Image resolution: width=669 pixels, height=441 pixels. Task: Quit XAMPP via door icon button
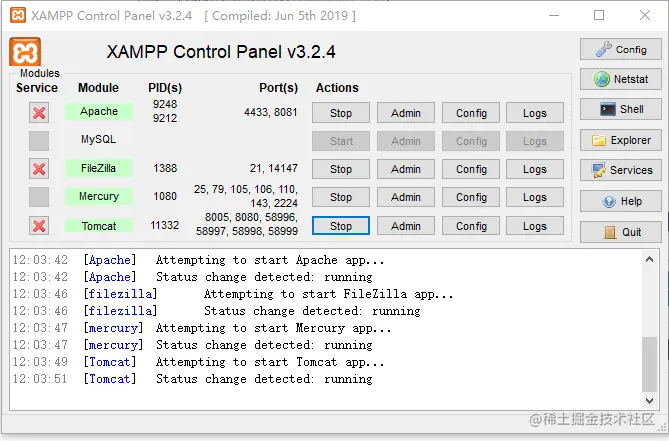click(620, 232)
